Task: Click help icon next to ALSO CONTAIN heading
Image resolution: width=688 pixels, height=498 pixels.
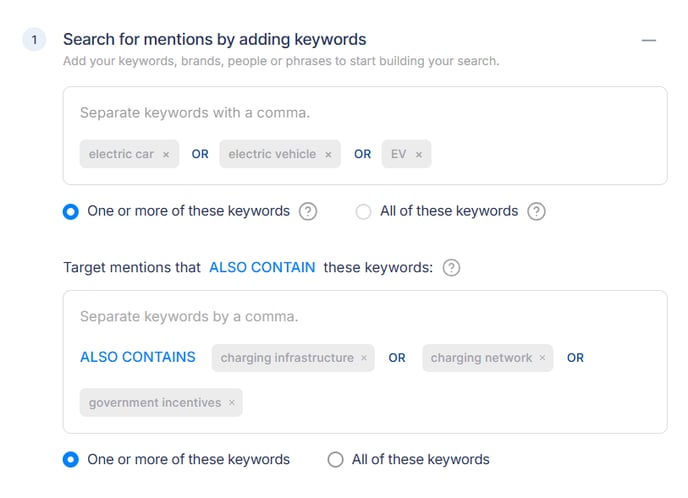Action: [x=451, y=268]
